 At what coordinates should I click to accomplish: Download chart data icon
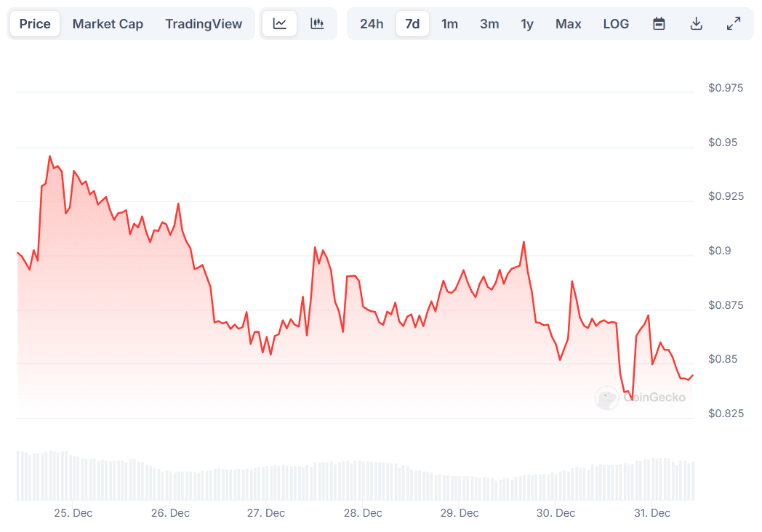[x=696, y=23]
